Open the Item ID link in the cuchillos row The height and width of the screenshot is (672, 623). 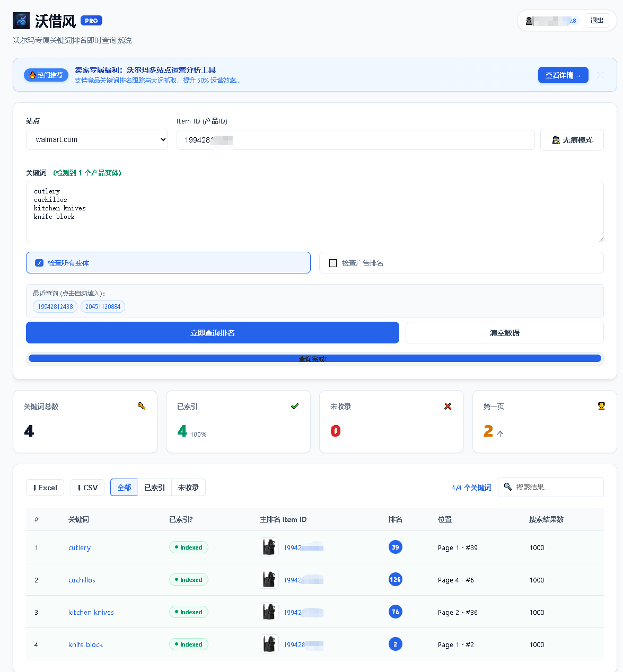point(304,580)
